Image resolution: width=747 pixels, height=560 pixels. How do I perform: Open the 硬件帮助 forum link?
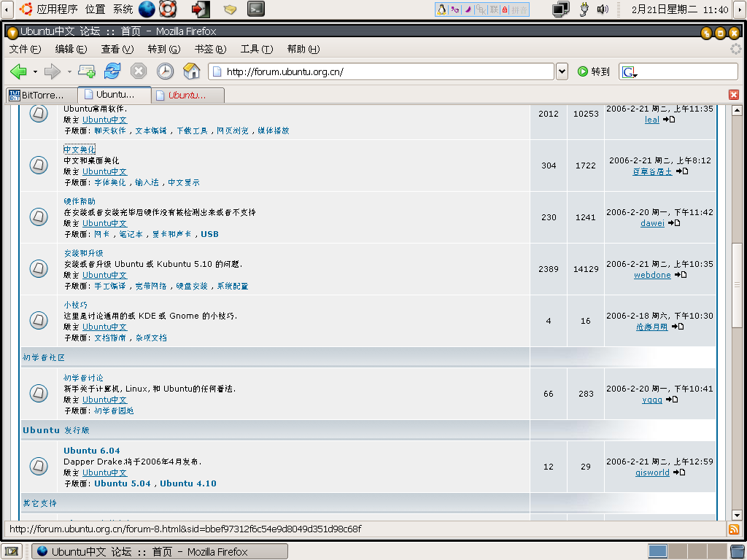(80, 201)
